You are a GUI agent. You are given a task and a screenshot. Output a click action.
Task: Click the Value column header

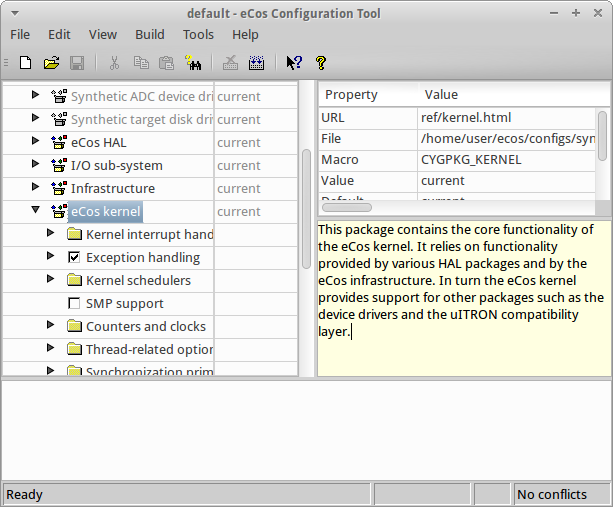514,95
